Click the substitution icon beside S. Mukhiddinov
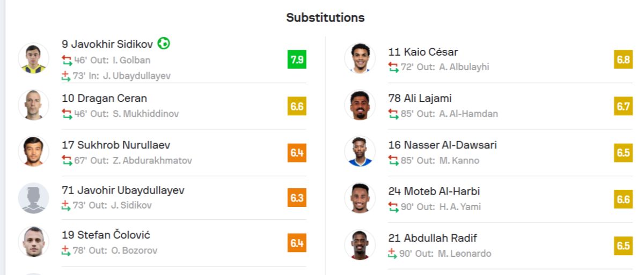The height and width of the screenshot is (275, 644). click(x=67, y=114)
